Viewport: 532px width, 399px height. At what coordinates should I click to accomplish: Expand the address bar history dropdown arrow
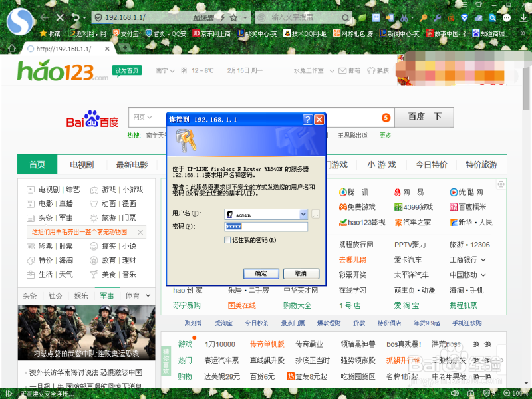pos(245,17)
